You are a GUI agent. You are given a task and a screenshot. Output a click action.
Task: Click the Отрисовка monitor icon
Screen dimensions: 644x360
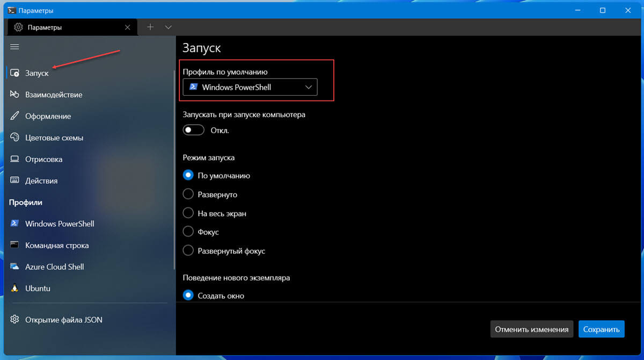(x=15, y=159)
